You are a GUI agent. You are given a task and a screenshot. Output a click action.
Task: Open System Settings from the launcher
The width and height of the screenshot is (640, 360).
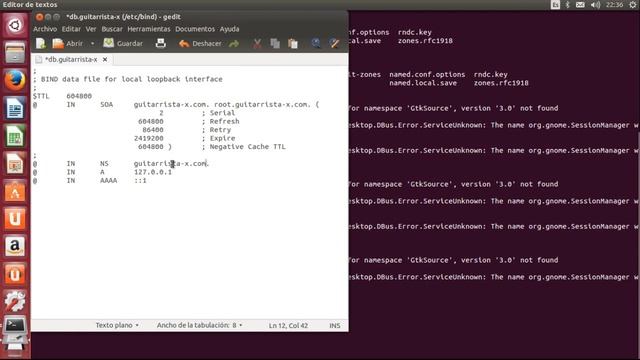15,302
